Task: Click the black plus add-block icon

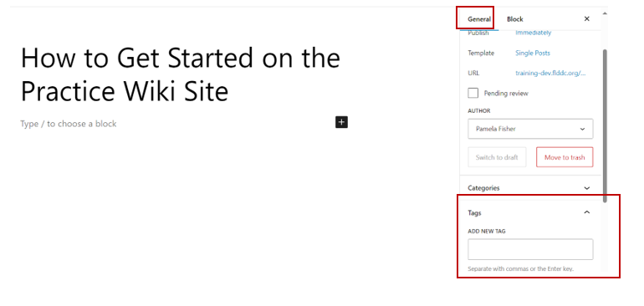Action: coord(341,122)
